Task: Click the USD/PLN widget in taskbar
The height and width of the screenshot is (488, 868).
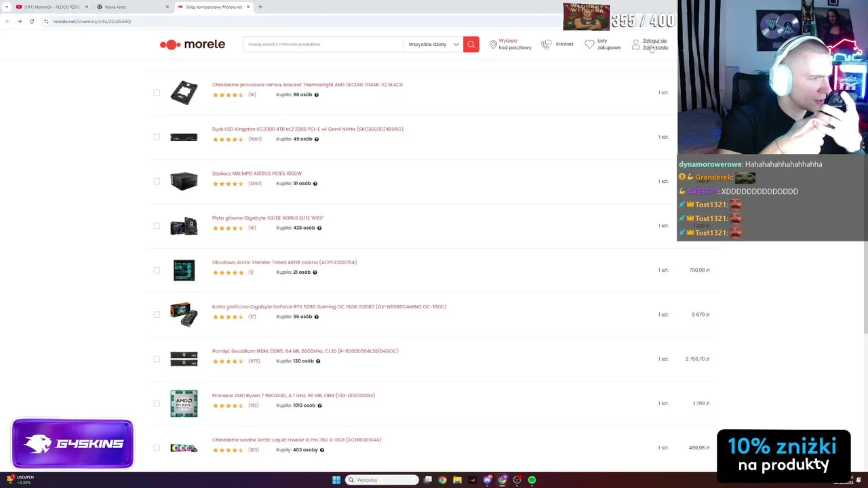Action: pos(20,479)
